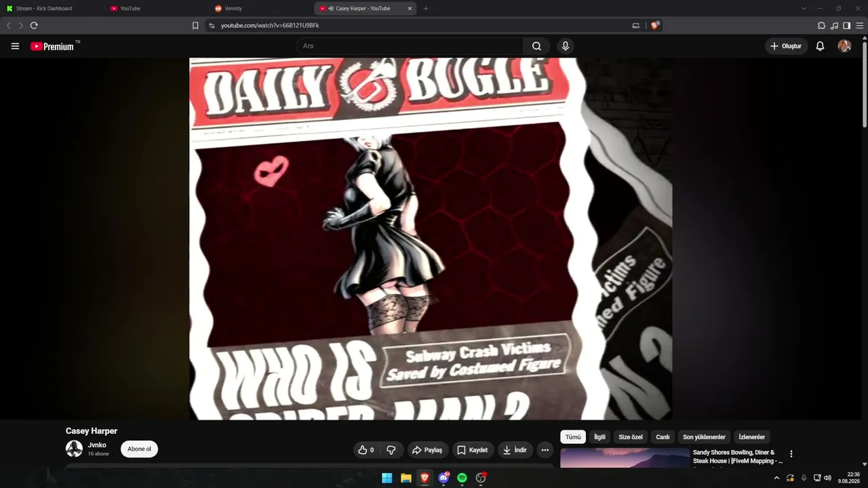
Task: Open the Brave main menu
Action: point(859,26)
